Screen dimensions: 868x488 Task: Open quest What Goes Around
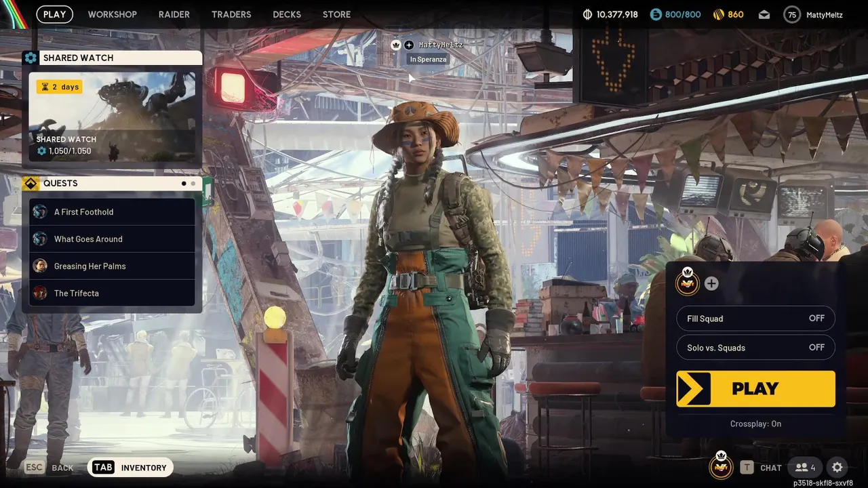pyautogui.click(x=112, y=239)
